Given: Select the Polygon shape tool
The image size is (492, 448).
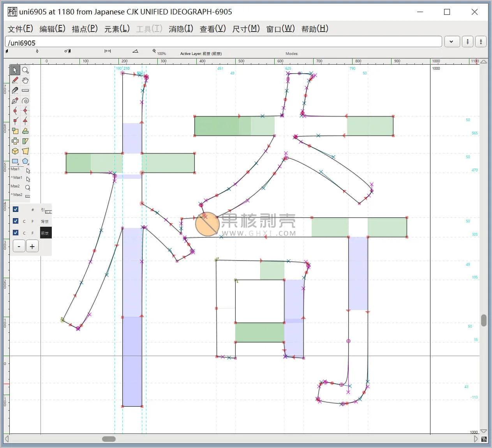Looking at the screenshot, I should point(25,161).
